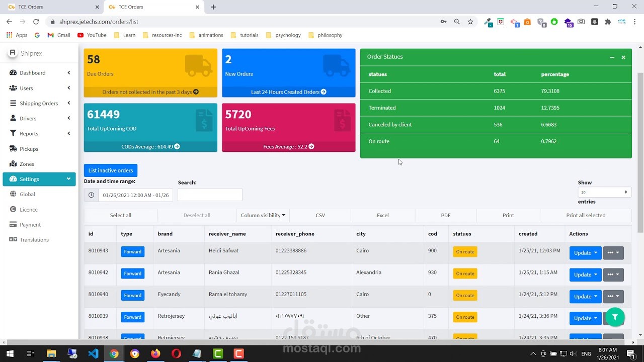
Task: Click the green floating filter button
Action: (615, 317)
